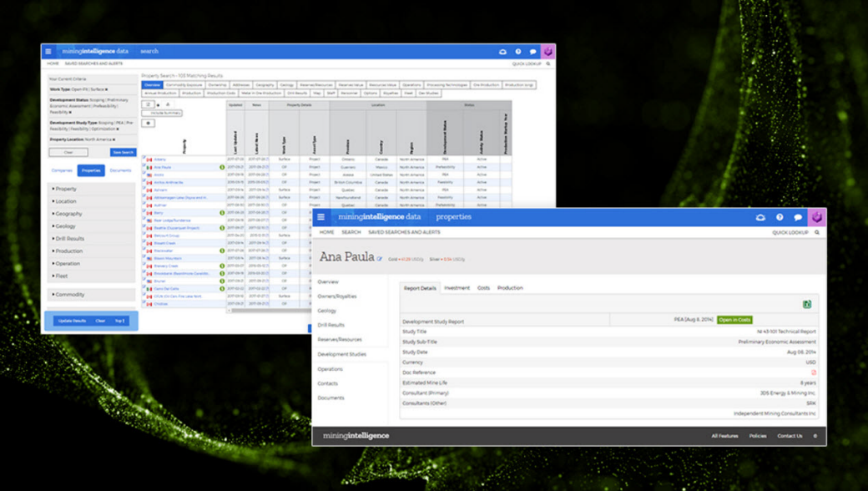868x491 pixels.
Task: Open hamburger menu in search window
Action: point(48,52)
